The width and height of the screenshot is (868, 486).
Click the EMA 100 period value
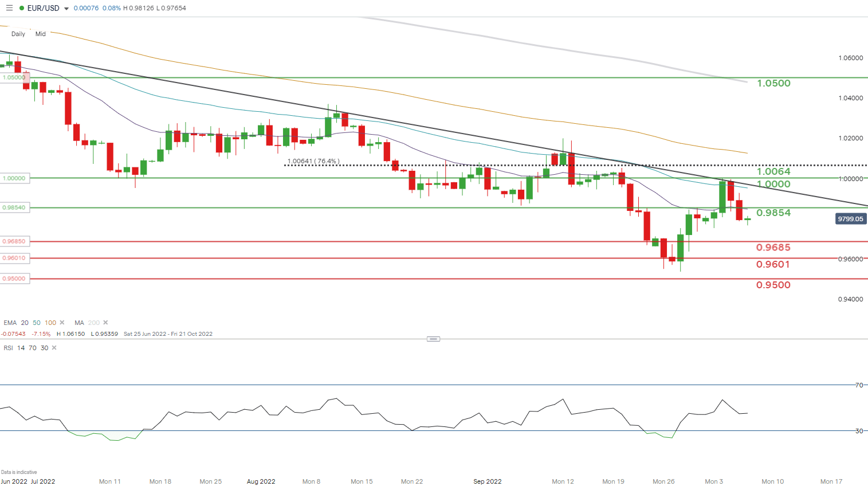tap(50, 323)
